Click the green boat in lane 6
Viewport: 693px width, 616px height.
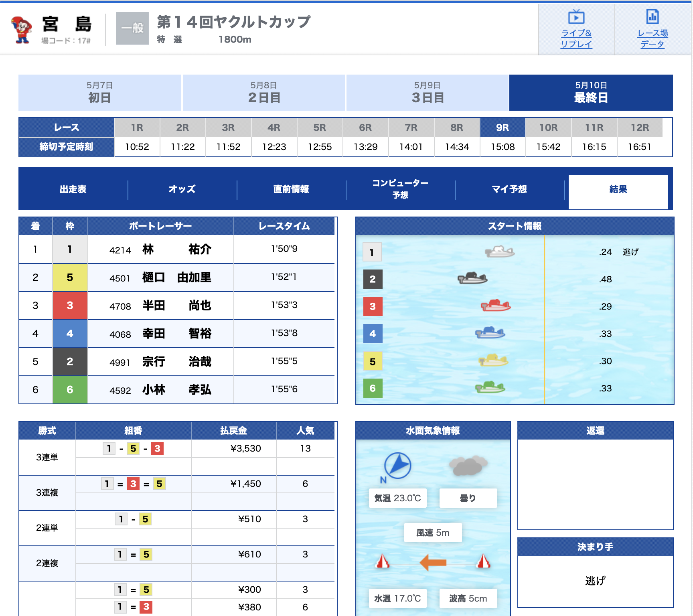[490, 388]
